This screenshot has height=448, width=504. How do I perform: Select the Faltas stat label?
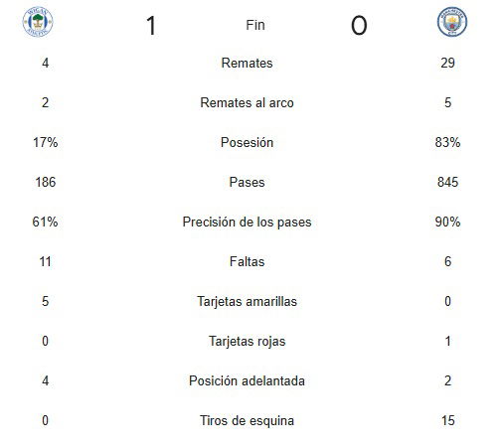point(247,261)
